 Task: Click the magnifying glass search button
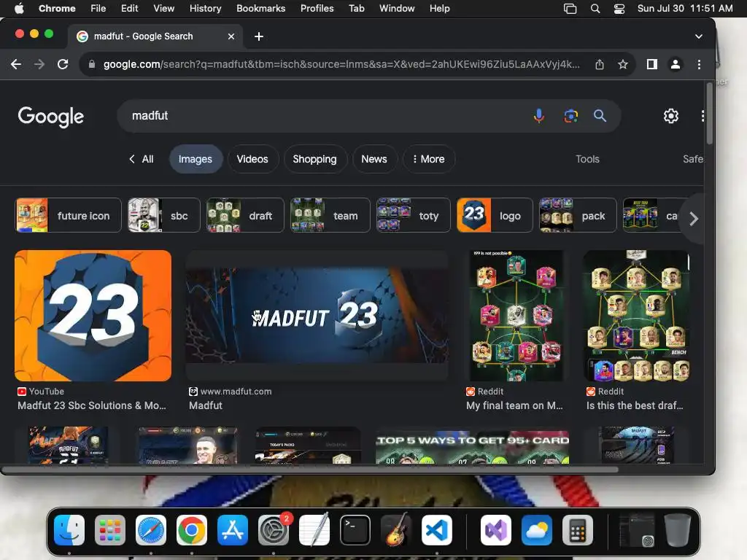coord(600,116)
